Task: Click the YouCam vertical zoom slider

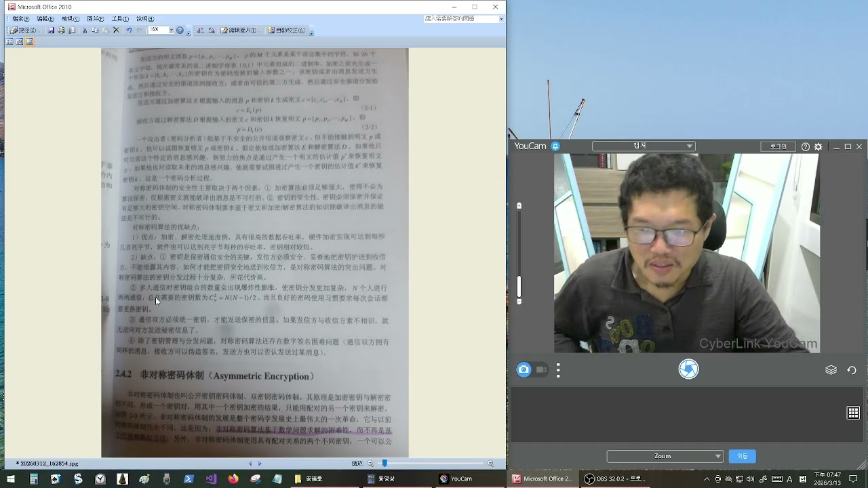Action: point(519,253)
